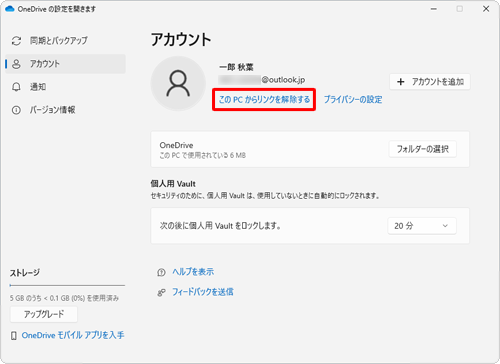Click the フォルダーの選択 button

tap(423, 149)
